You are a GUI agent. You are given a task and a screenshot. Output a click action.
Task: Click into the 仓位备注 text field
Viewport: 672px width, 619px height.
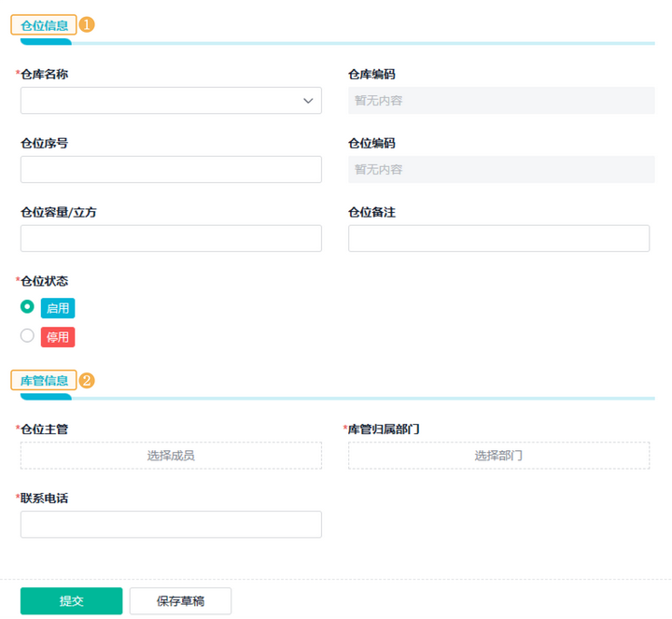[x=498, y=238]
